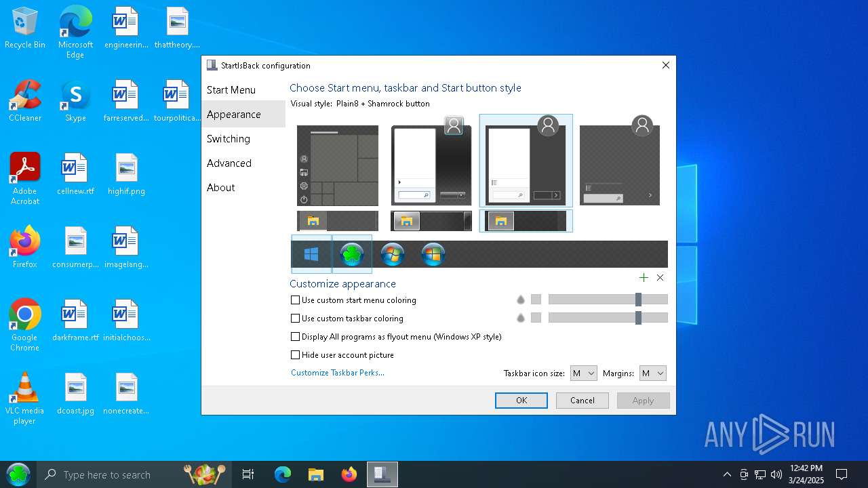Image resolution: width=868 pixels, height=488 pixels.
Task: Click the OK button
Action: point(521,401)
